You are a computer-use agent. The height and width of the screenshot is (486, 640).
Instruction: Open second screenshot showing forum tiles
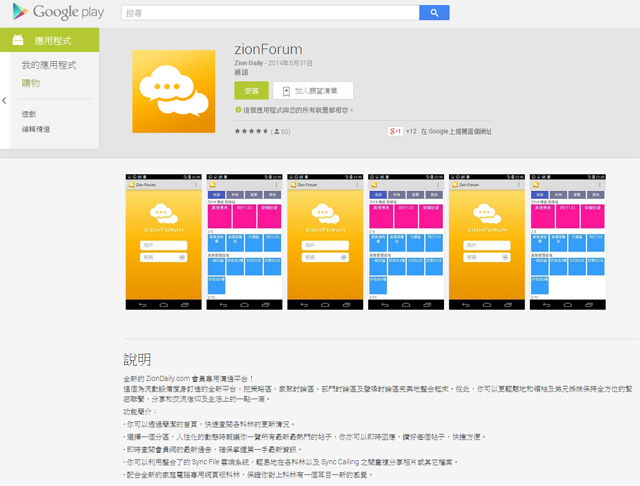[x=244, y=242]
